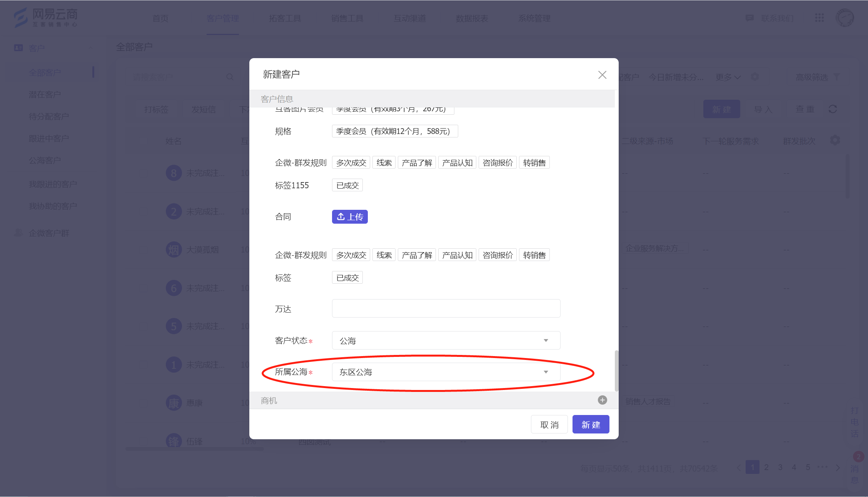Click 取消 to cancel the dialog
Screen dimensions: 868x497
pyautogui.click(x=549, y=424)
